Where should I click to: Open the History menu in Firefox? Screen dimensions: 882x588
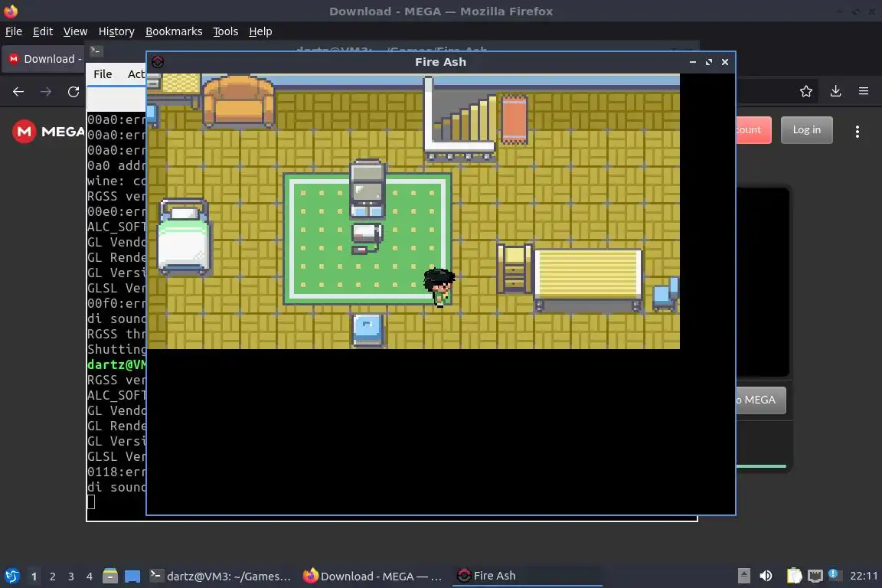coord(116,31)
